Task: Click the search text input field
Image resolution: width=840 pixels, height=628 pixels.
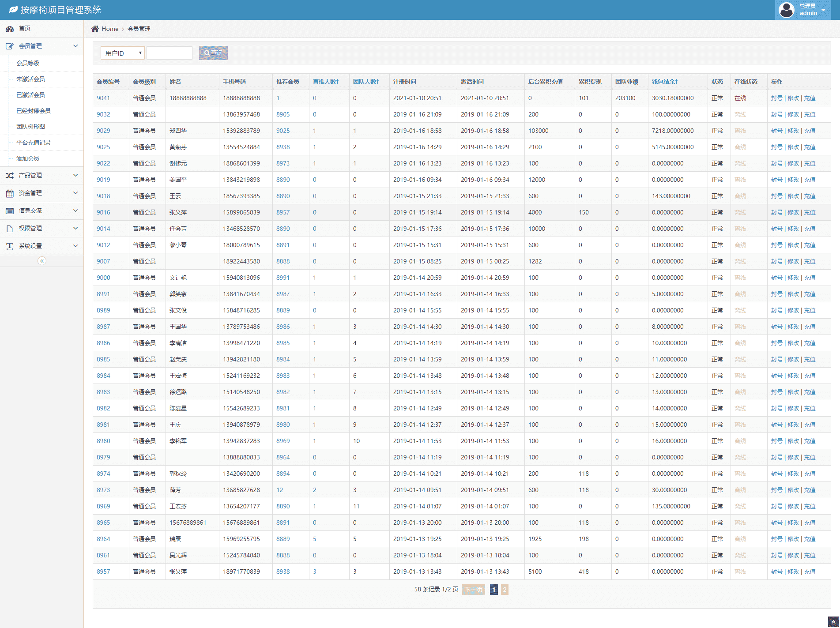Action: pos(170,53)
